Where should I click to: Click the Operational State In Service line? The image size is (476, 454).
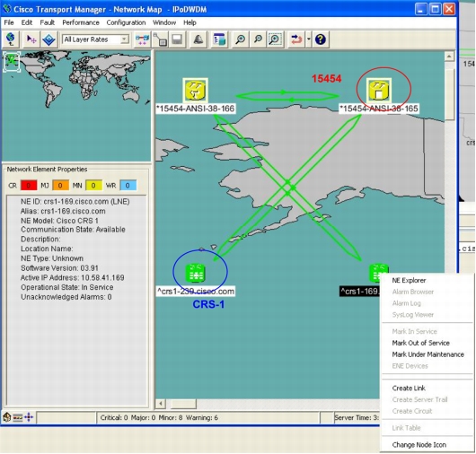point(66,287)
